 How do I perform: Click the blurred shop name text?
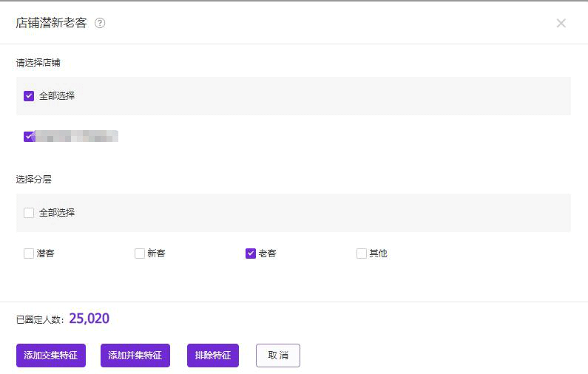(x=77, y=136)
